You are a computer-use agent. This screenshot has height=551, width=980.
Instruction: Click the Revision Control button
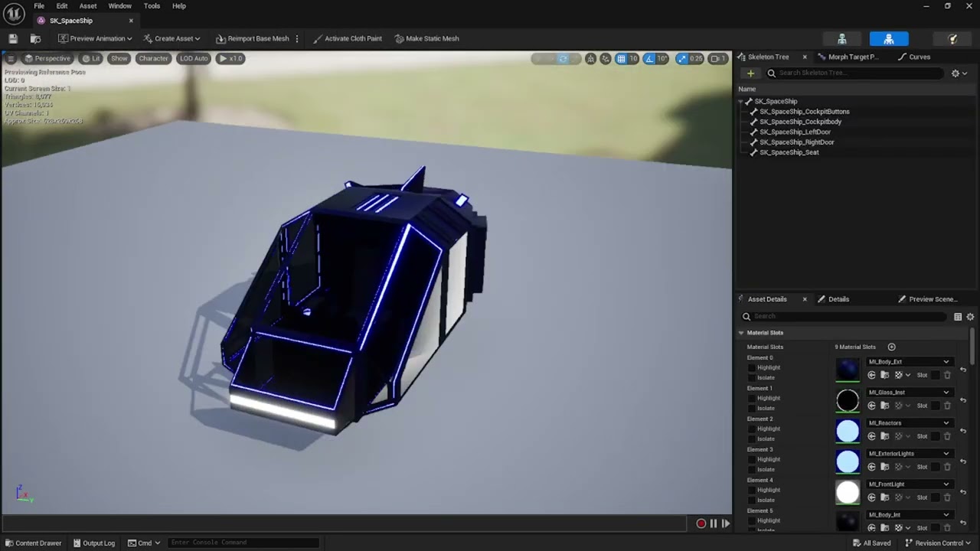pos(938,543)
